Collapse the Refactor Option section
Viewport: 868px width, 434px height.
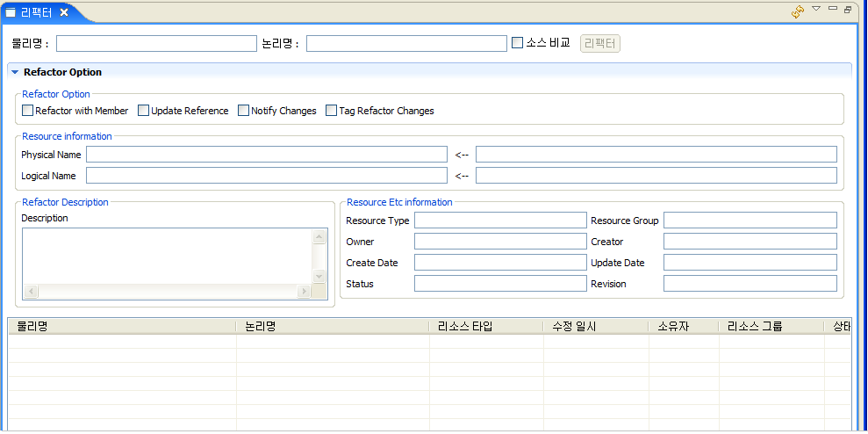click(15, 72)
